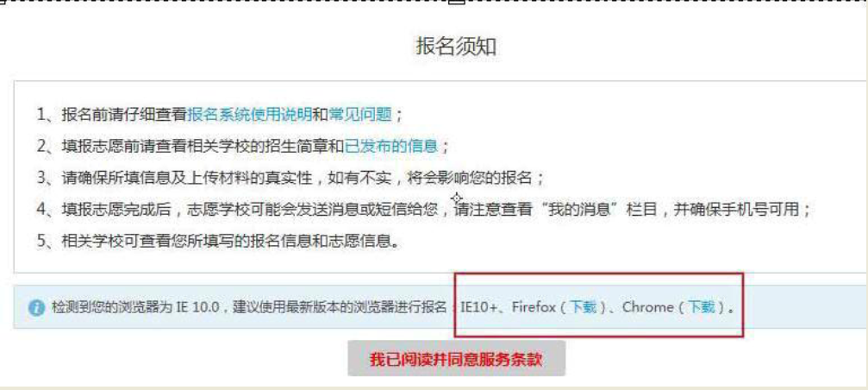Click the Firefox browser name text
Screen dimensions: 868x390
tap(534, 307)
